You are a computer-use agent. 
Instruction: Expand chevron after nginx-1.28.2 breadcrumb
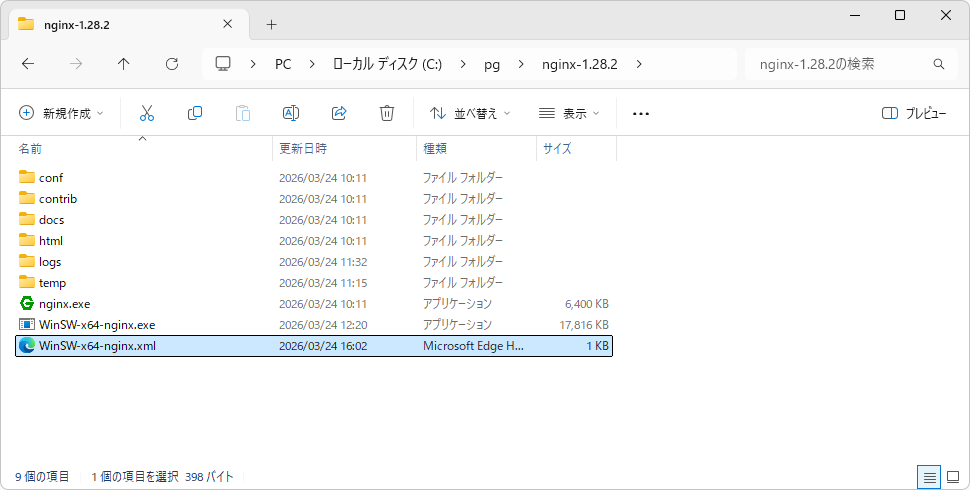(639, 64)
